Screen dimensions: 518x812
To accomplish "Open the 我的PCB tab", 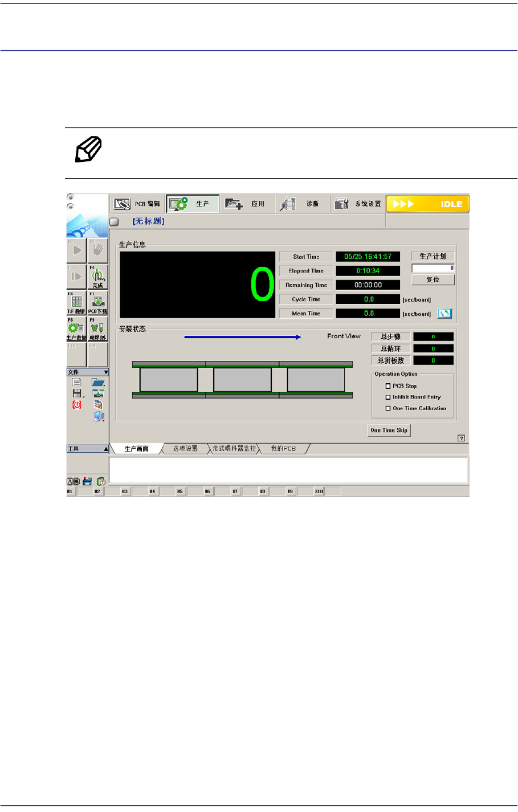I will [283, 449].
